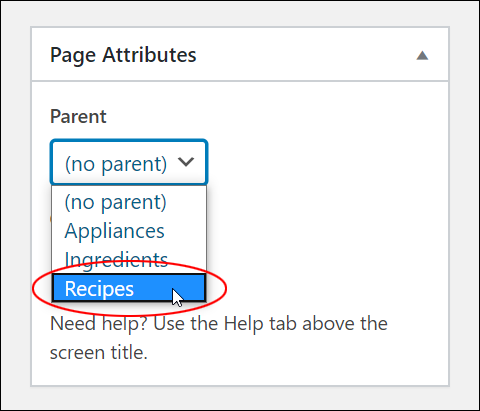Select the highlighted Recipes option
Viewport: 480px width, 411px height.
pyautogui.click(x=129, y=288)
